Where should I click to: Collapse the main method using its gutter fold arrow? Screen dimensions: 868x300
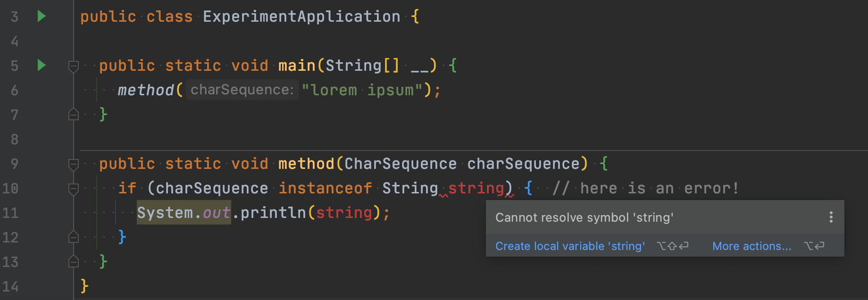click(74, 67)
